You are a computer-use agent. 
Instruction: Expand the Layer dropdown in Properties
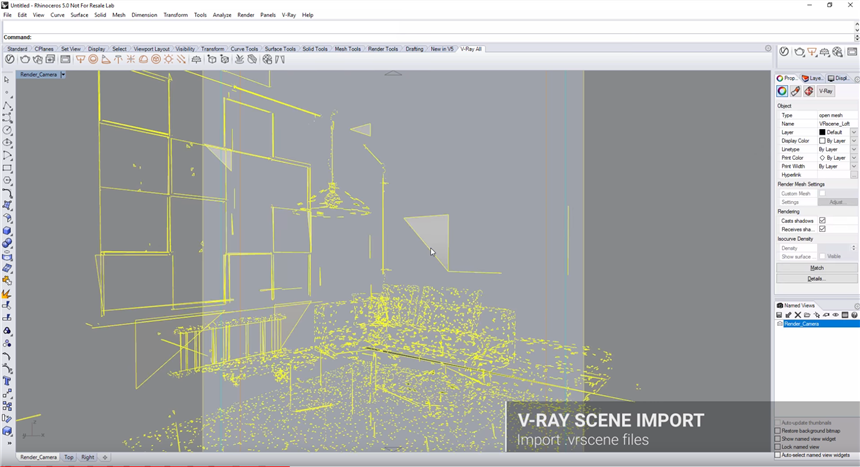pos(853,132)
